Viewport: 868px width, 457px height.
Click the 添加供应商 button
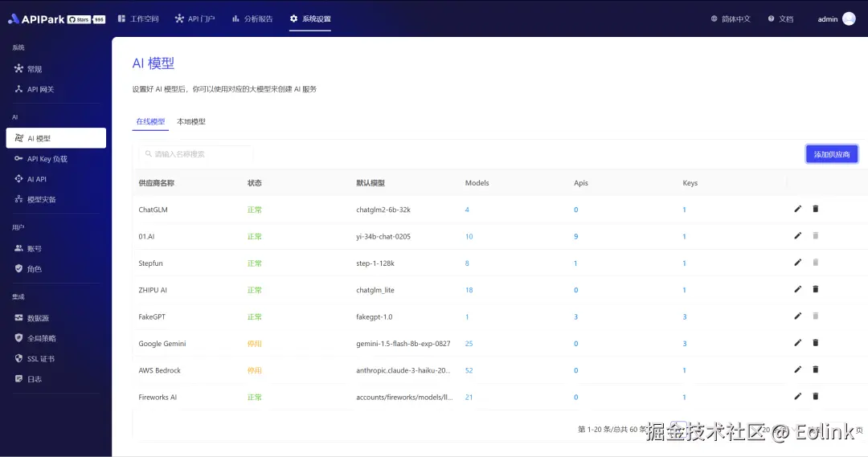tap(832, 154)
